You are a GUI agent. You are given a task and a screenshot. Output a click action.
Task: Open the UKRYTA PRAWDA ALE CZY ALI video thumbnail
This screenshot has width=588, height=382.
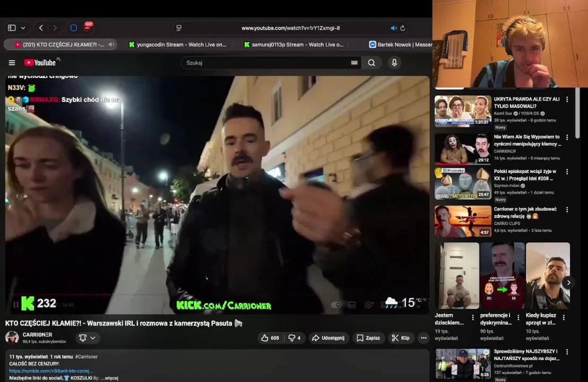point(463,111)
